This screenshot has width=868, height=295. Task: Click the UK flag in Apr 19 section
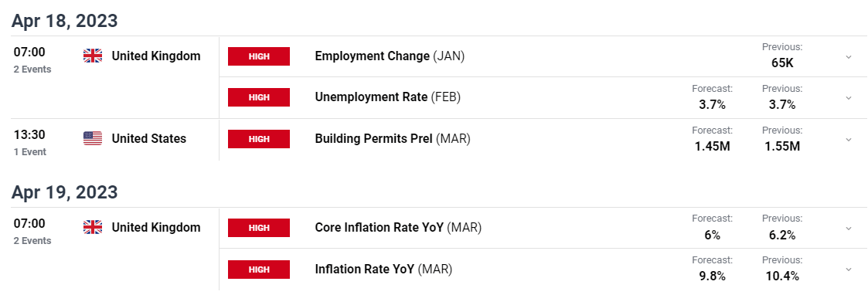pos(93,228)
